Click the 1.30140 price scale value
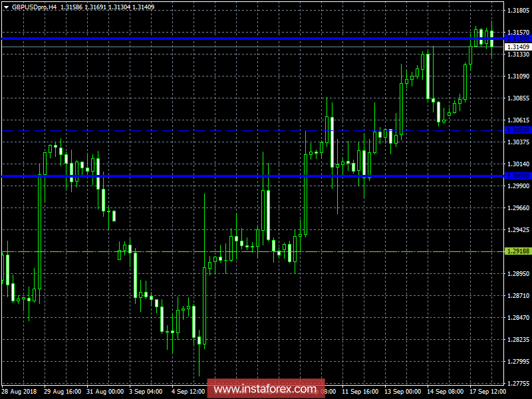 point(518,164)
